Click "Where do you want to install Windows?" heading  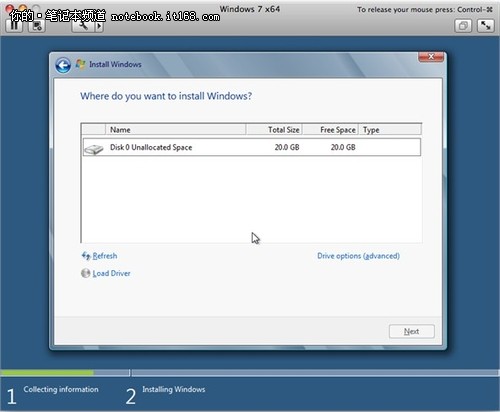click(x=166, y=96)
